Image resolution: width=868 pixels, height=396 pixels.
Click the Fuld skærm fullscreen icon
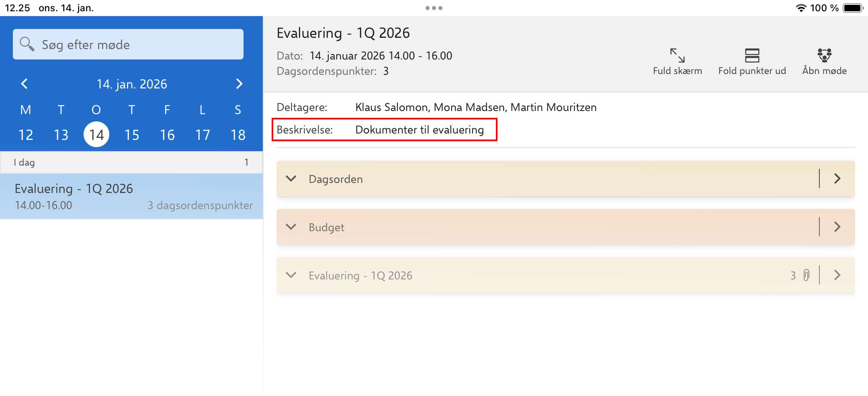678,55
